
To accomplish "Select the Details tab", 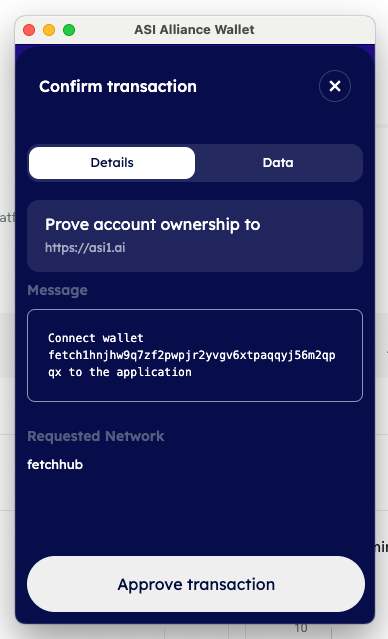I will pyautogui.click(x=112, y=163).
